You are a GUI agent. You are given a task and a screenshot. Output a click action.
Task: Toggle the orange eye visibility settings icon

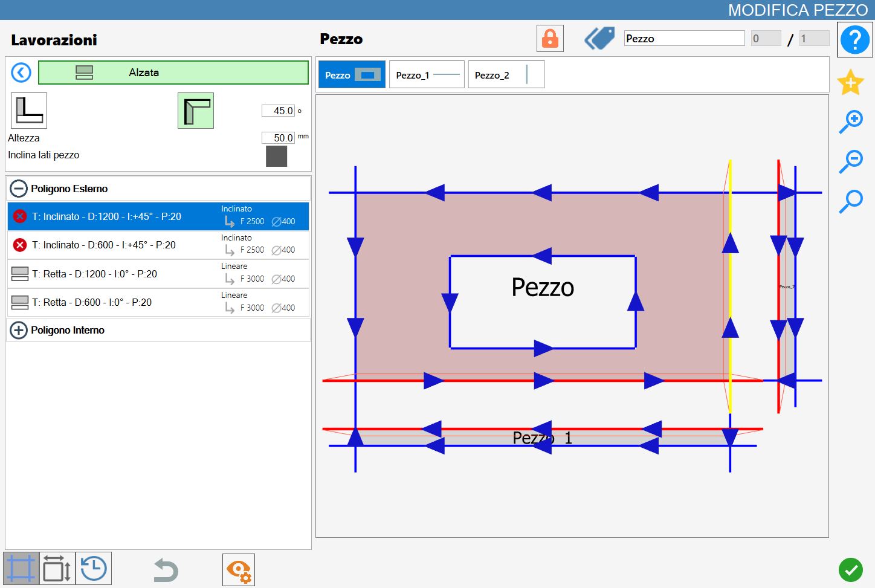coord(239,570)
